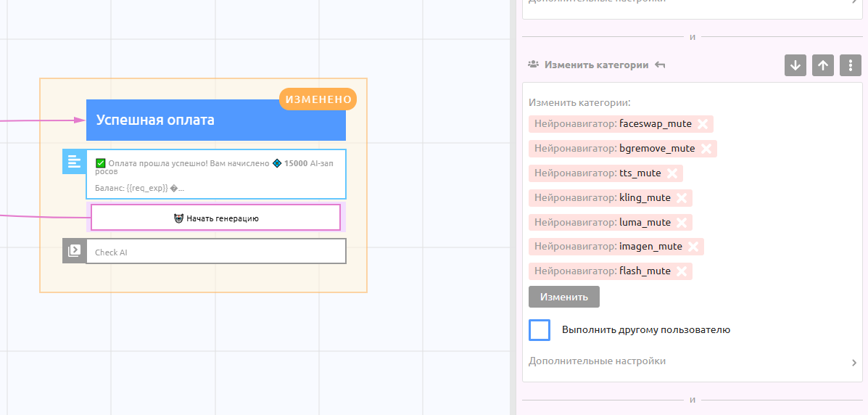Enable 'Выполнить другому пользователю' checkbox
The width and height of the screenshot is (868, 415).
pyautogui.click(x=540, y=330)
